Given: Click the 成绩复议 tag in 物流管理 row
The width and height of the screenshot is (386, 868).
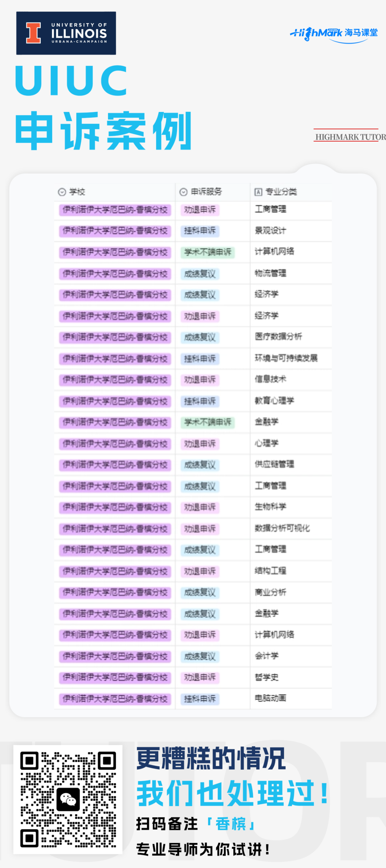Looking at the screenshot, I should coord(200,274).
